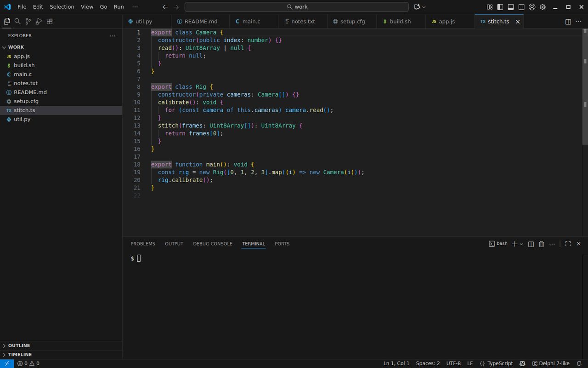Go back with the left arrow
588x368 pixels.
tap(165, 7)
